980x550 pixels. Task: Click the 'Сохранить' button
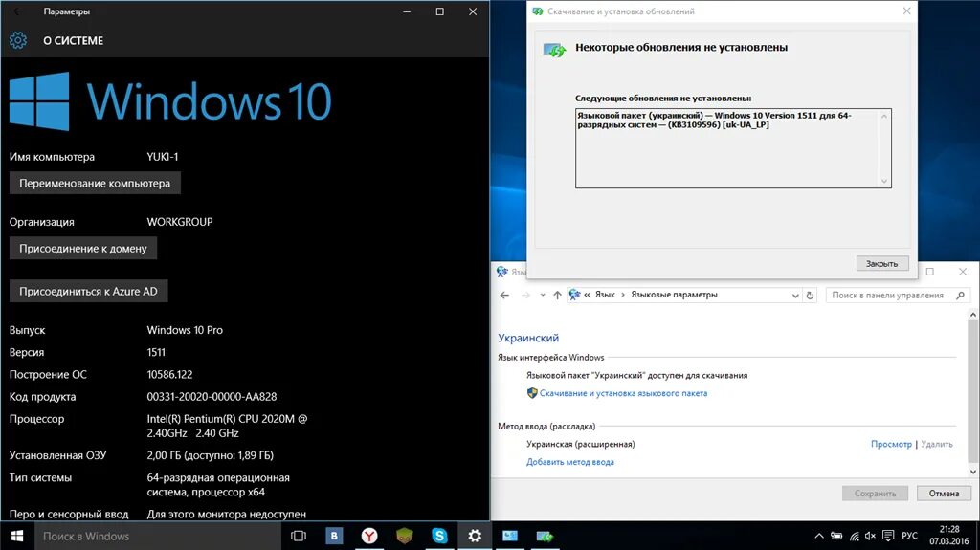(x=875, y=494)
